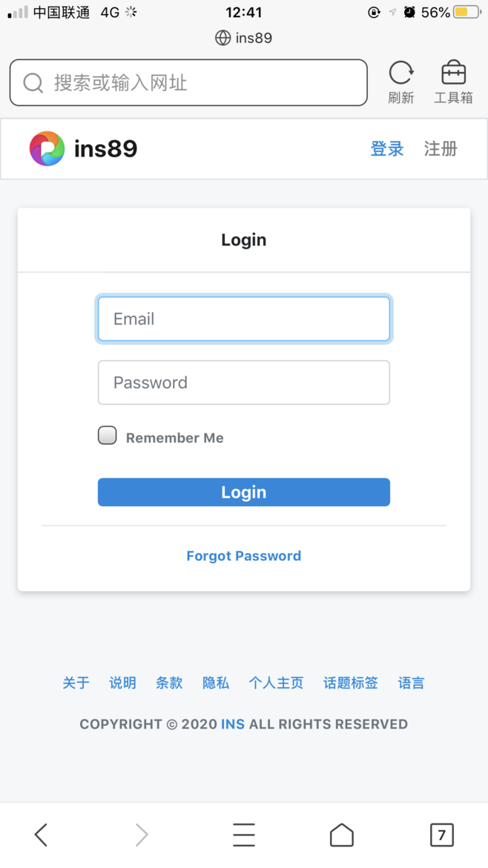Tap the ins89 colorful logo
Viewport: 488px width, 868px height.
(47, 148)
